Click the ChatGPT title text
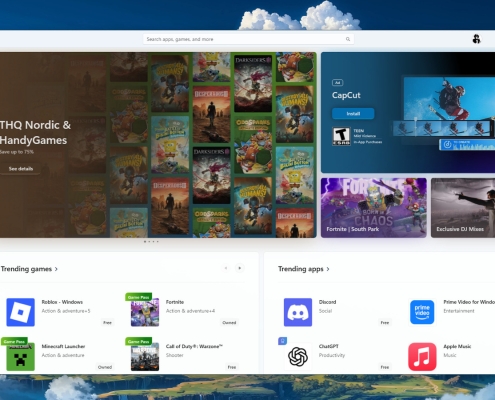 pyautogui.click(x=329, y=346)
